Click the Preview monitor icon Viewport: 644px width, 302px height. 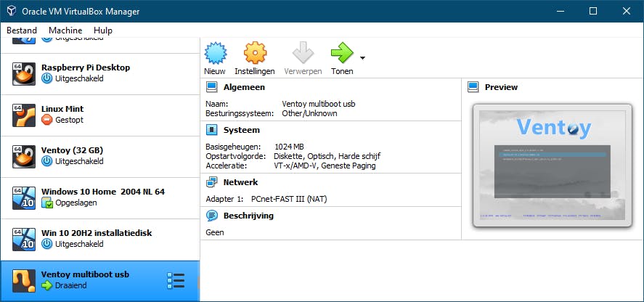tap(473, 87)
